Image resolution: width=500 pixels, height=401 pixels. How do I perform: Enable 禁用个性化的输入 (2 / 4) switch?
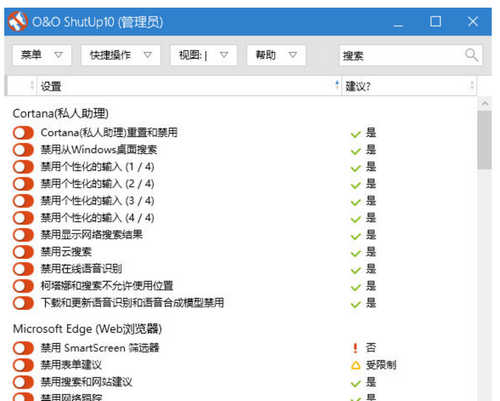[23, 184]
